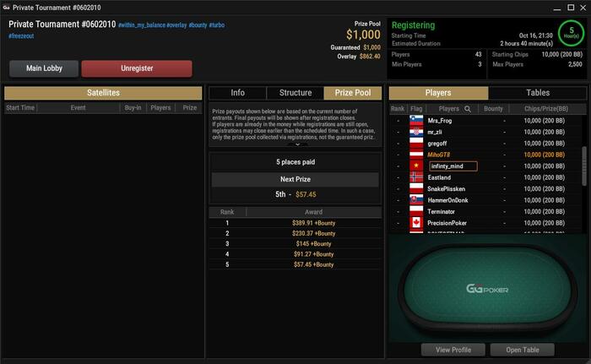Click the Open Table button
This screenshot has height=364, width=591.
[x=523, y=350]
